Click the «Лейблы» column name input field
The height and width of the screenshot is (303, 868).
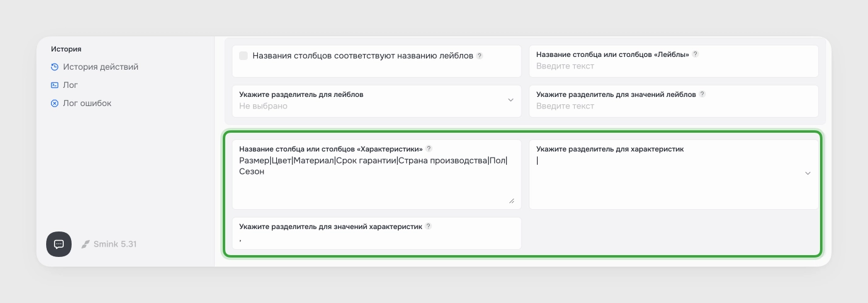(x=674, y=66)
